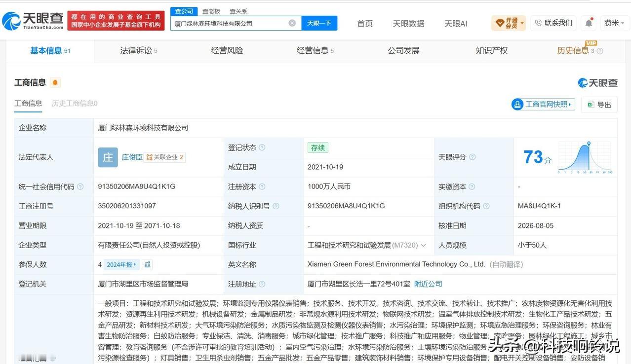Click help icon next to 注册地址
Viewport: 631px width, 364px height.
coord(262,284)
